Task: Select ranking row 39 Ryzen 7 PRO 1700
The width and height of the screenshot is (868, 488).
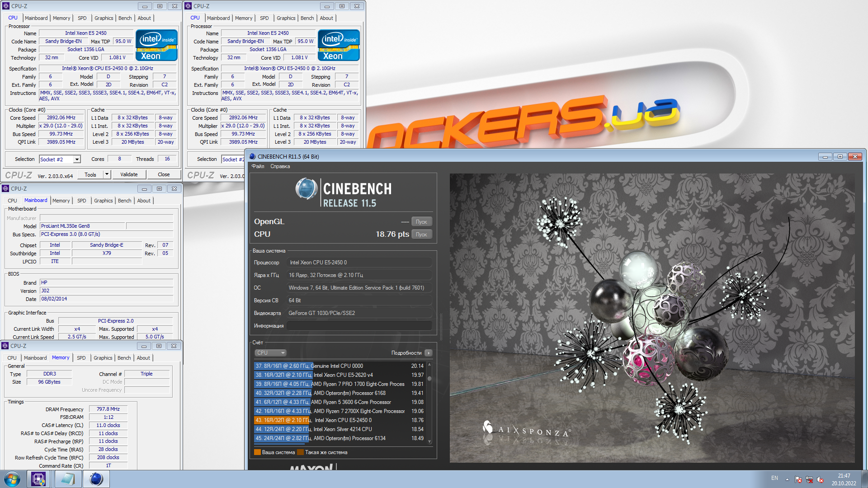Action: click(340, 384)
